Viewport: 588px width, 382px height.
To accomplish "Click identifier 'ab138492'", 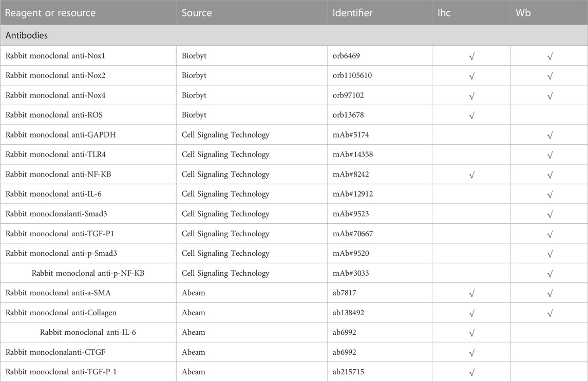I will tap(348, 313).
